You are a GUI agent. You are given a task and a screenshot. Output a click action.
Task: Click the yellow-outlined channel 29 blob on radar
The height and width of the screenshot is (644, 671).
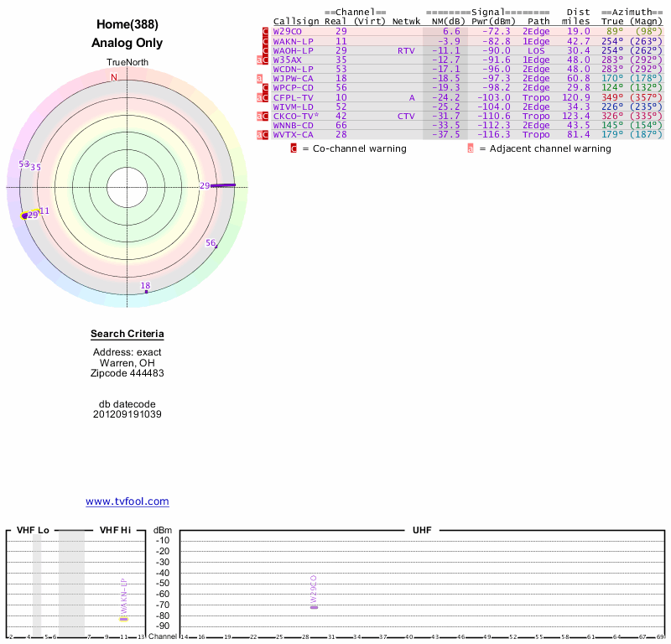coord(26,216)
